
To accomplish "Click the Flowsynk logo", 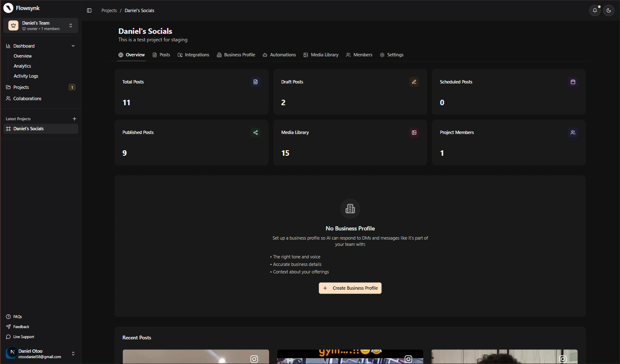I will click(8, 8).
